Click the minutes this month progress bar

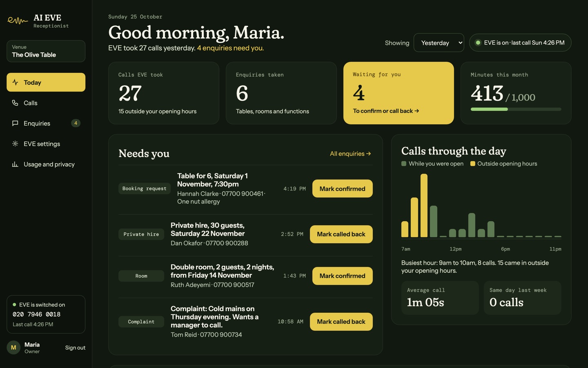coord(516,109)
